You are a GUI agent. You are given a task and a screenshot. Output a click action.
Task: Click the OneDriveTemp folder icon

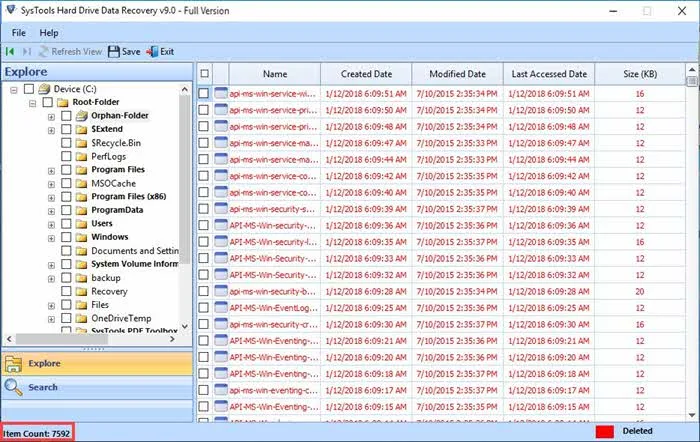[81, 318]
